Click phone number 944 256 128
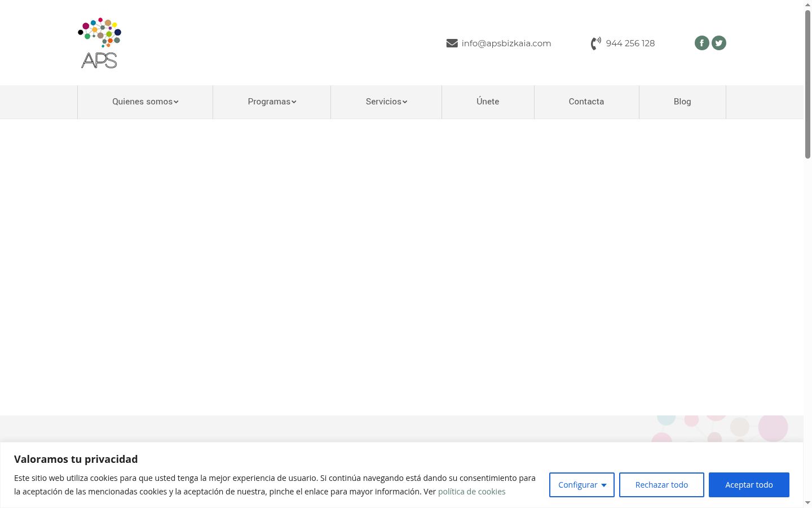This screenshot has height=508, width=812. point(630,43)
